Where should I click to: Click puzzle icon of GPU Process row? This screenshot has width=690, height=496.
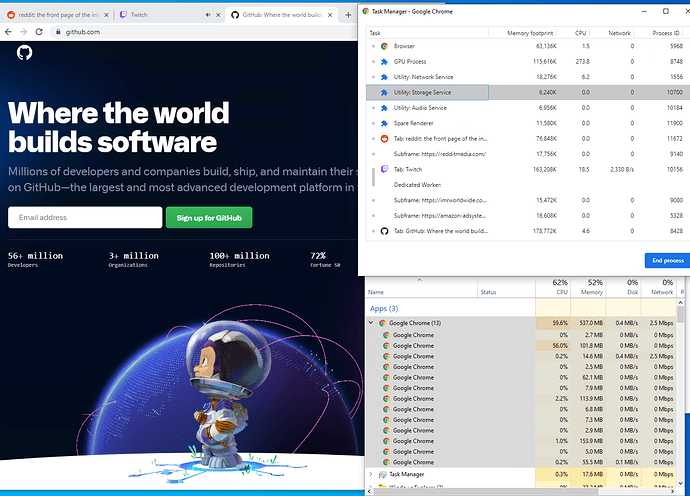point(384,62)
